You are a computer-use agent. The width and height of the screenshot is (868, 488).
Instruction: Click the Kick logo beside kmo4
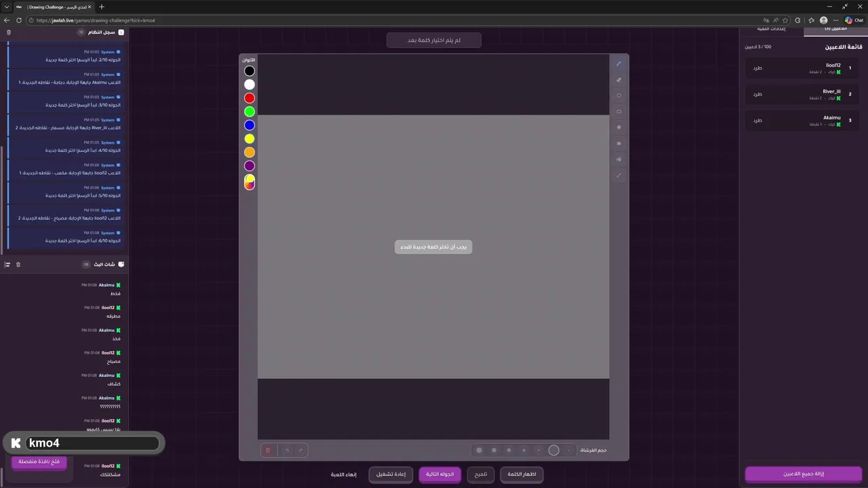coord(16,443)
